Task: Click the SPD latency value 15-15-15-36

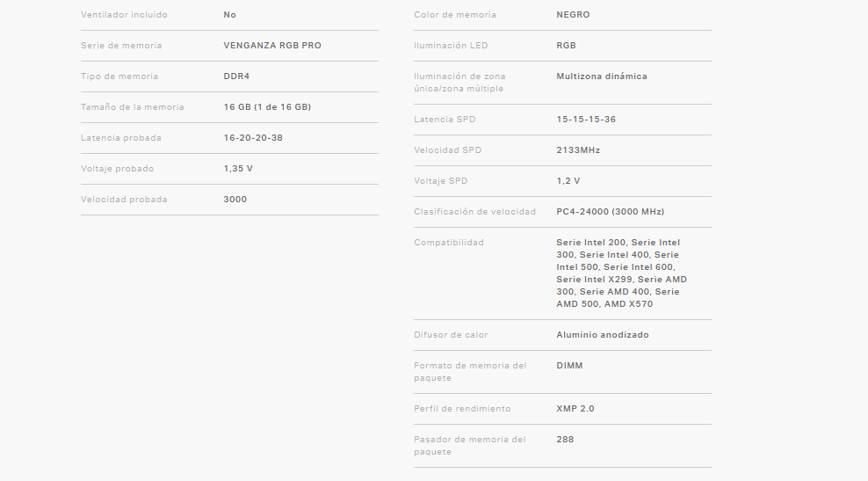Action: click(x=586, y=120)
